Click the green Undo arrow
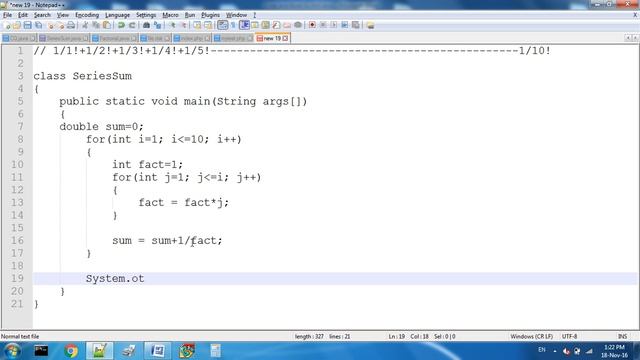640x360 pixels. coord(121,25)
